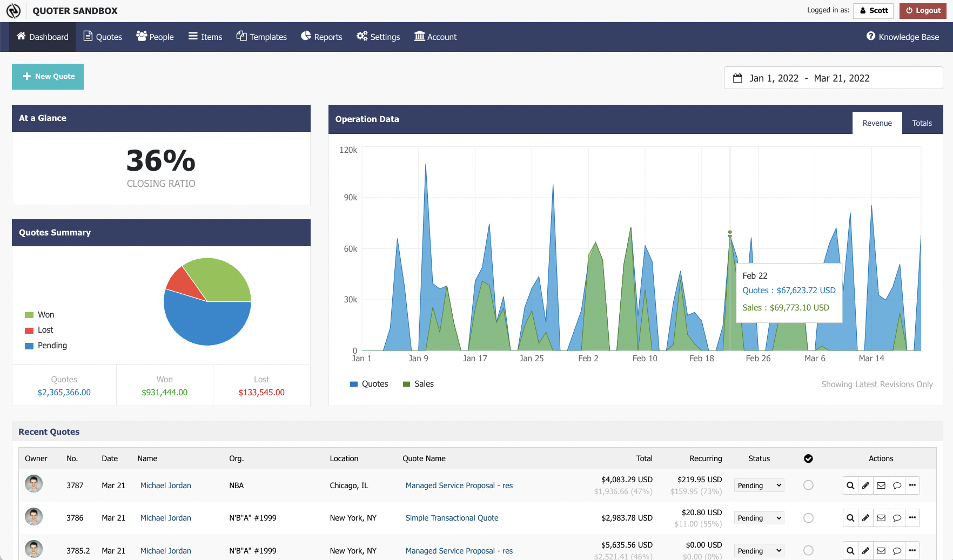Click Lost total $133,545.00

point(261,393)
